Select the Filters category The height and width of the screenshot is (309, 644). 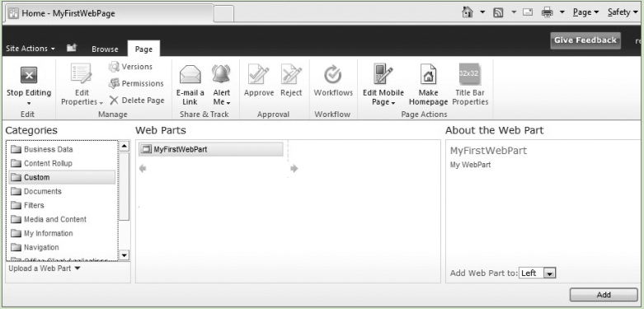tap(63, 205)
